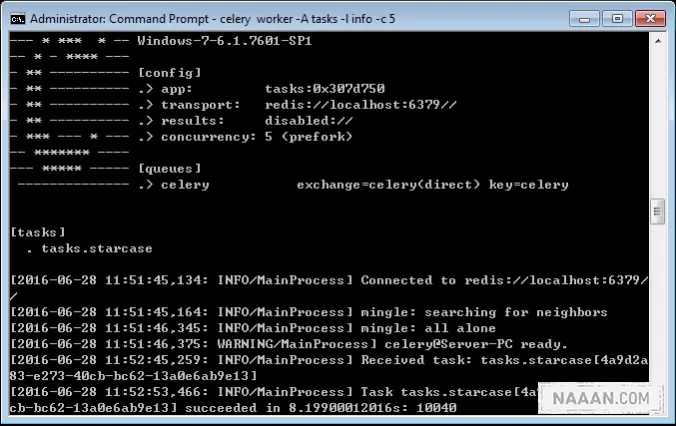Click the [tasks] section header
Viewport: 676px width, 426px height.
pyautogui.click(x=38, y=232)
